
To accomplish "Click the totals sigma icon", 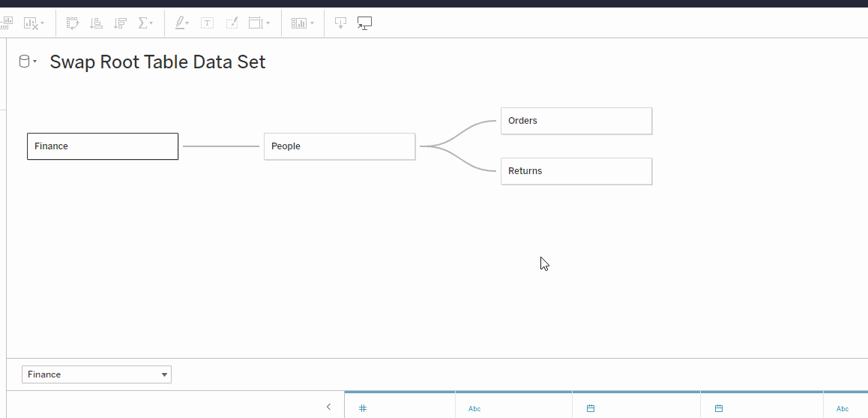I will [142, 23].
